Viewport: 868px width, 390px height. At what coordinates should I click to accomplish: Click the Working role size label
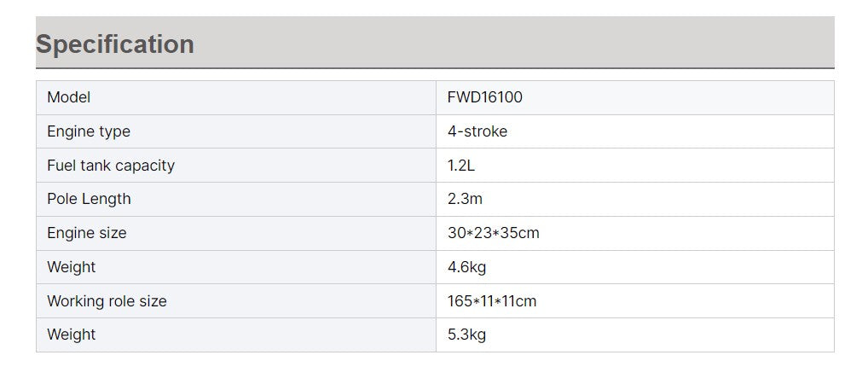[107, 301]
